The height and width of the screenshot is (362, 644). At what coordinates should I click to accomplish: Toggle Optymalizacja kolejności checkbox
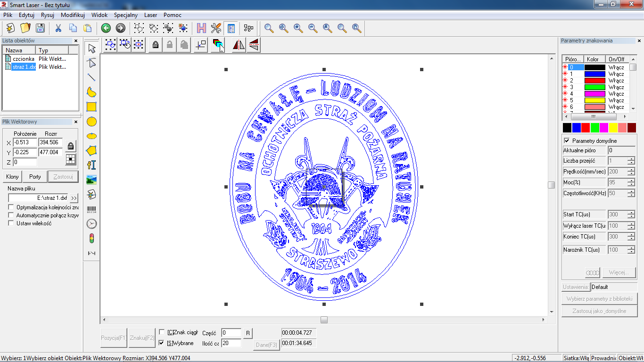click(x=12, y=207)
